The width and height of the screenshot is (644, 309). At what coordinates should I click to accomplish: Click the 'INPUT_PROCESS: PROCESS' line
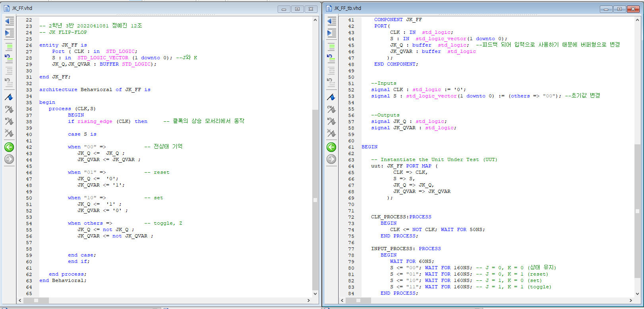[406, 249]
